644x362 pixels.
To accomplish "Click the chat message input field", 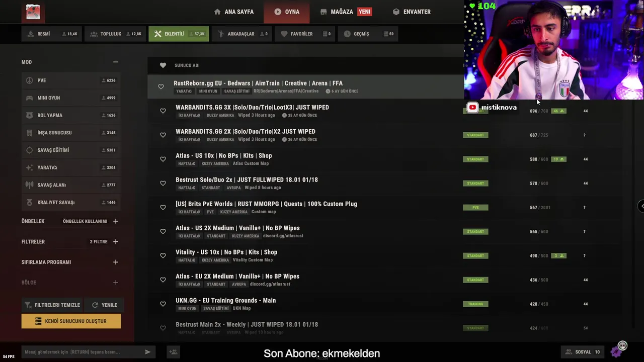I will [83, 352].
